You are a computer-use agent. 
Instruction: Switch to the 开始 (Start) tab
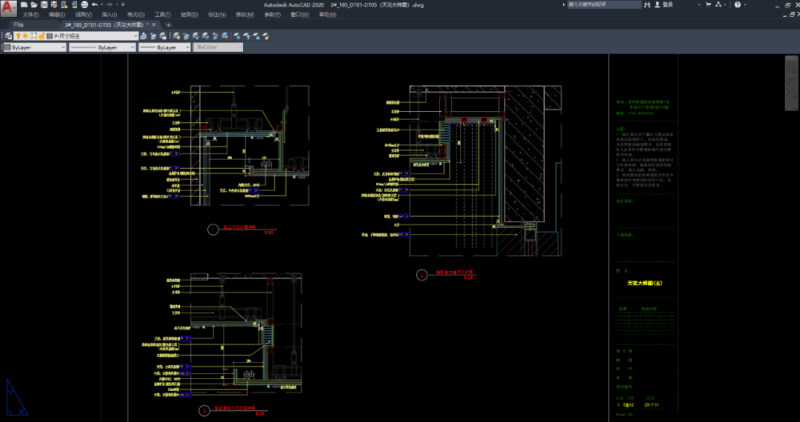18,24
